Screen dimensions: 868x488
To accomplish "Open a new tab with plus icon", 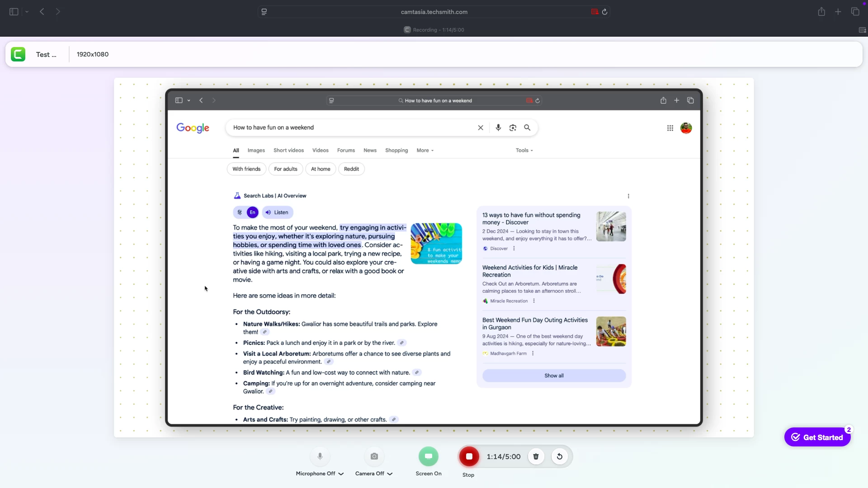I will pyautogui.click(x=838, y=12).
